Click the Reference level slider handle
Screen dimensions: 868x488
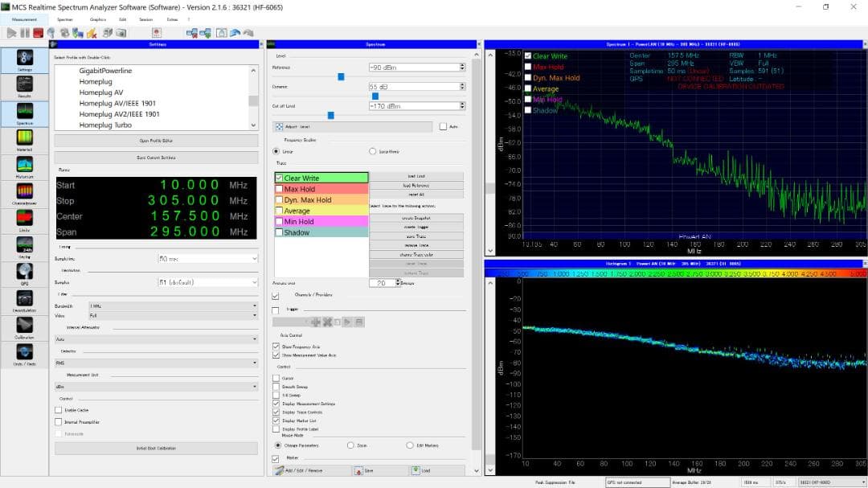pos(341,77)
